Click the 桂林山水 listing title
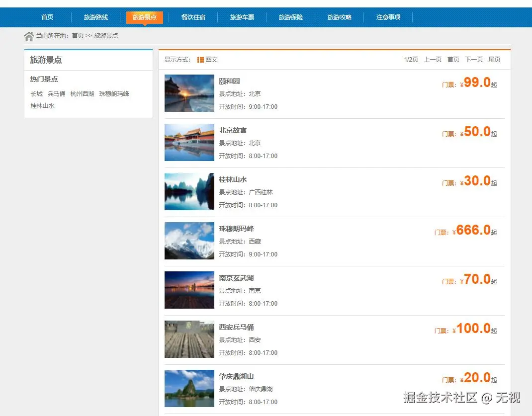The height and width of the screenshot is (416, 532). point(233,179)
